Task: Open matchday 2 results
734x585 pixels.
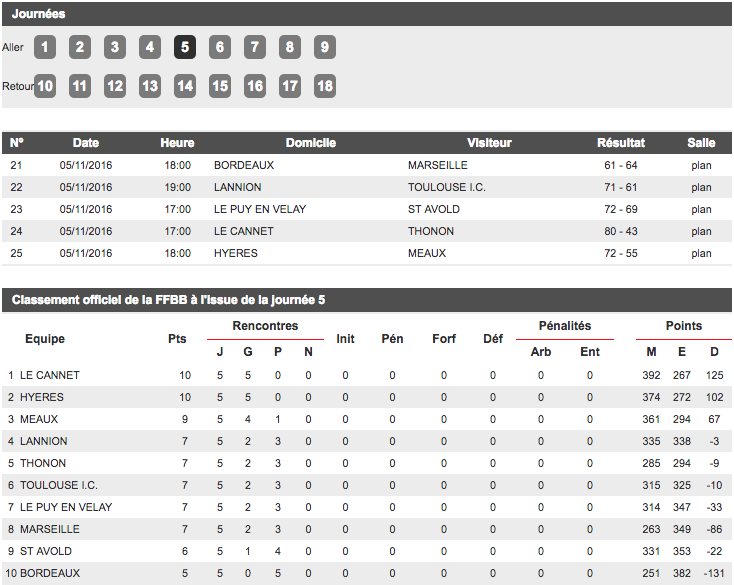Action: coord(80,47)
